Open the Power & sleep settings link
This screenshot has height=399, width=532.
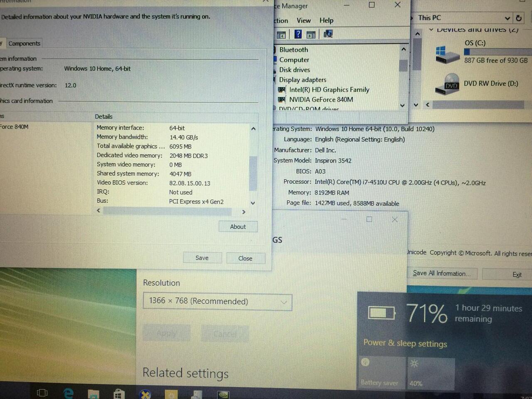[405, 343]
